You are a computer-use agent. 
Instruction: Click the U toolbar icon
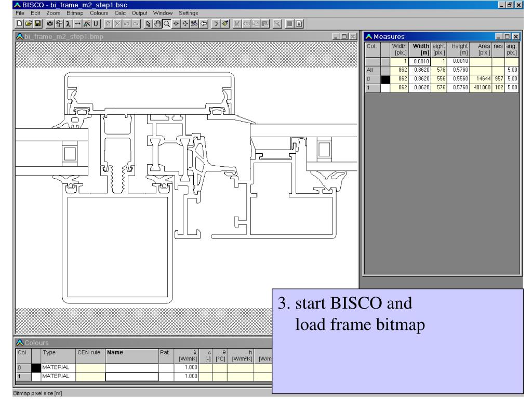click(96, 24)
